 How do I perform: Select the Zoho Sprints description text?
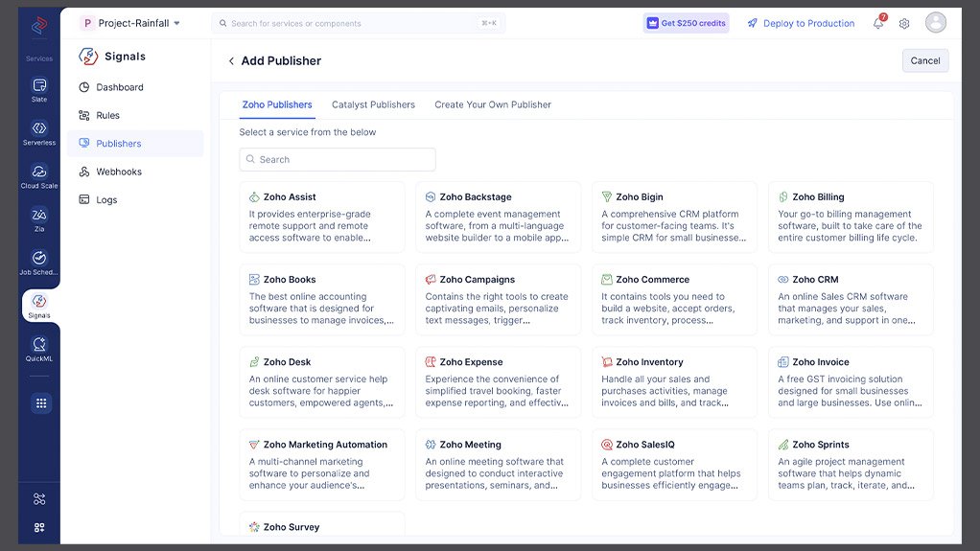(x=847, y=473)
